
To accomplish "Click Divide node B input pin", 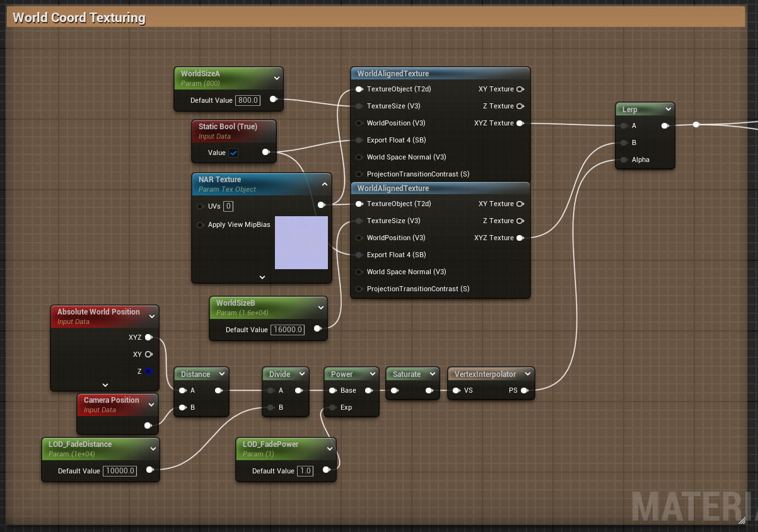I will pos(271,407).
